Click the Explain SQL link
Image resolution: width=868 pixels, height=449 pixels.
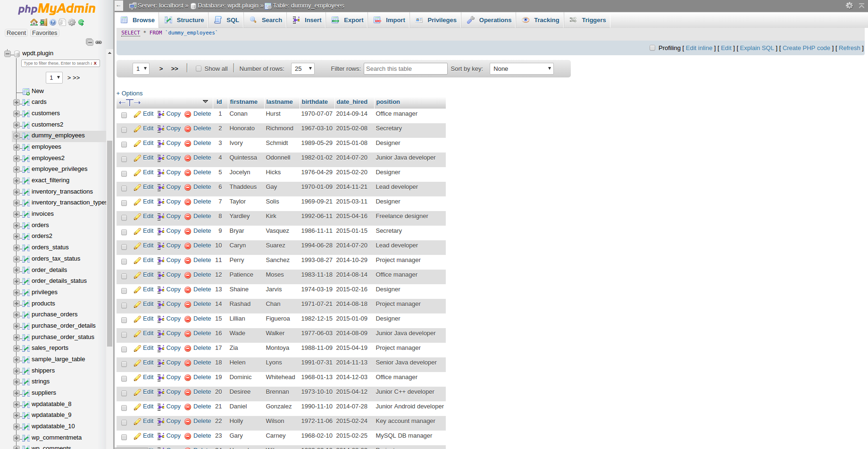click(757, 48)
